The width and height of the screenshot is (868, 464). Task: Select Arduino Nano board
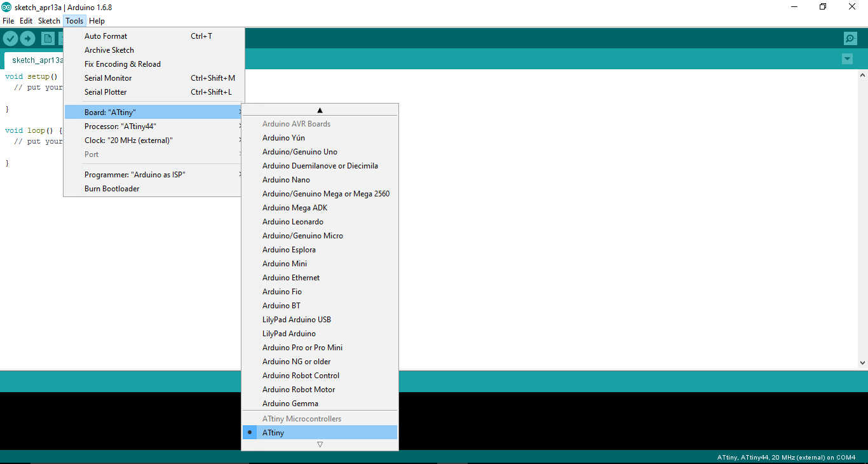click(x=320, y=180)
